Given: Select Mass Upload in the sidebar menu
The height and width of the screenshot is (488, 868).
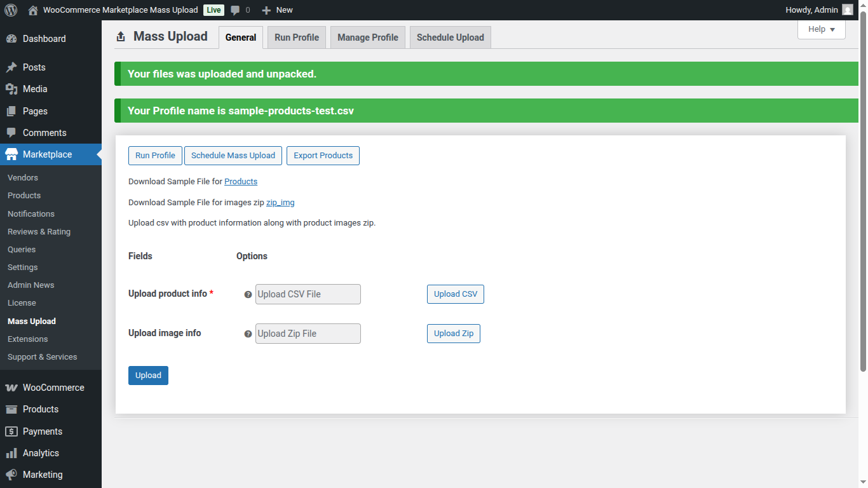Looking at the screenshot, I should click(x=31, y=321).
